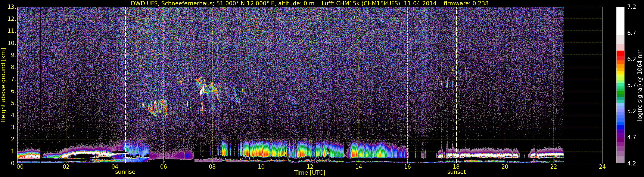Click colorbar value '7.2'
Screen dimensions: 644x177
pyautogui.click(x=632, y=7)
